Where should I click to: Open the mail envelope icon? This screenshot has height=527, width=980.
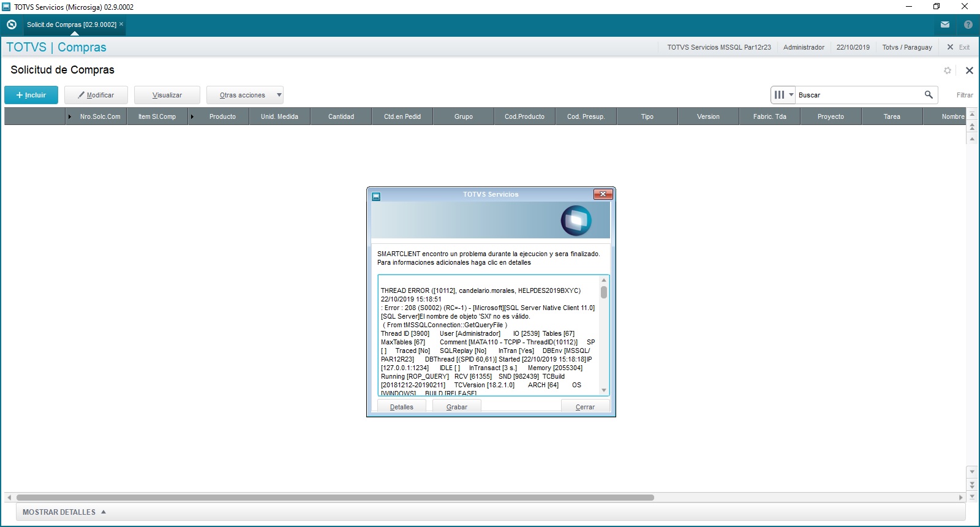point(945,25)
